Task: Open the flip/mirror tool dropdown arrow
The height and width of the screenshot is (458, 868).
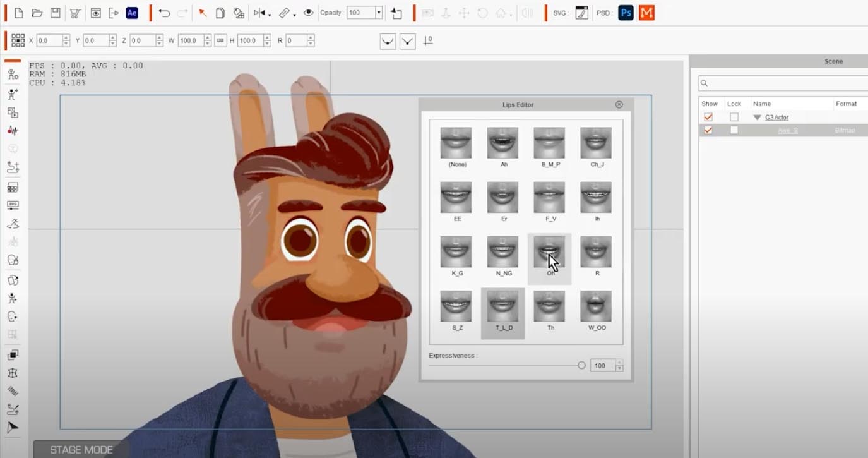Action: pyautogui.click(x=270, y=14)
